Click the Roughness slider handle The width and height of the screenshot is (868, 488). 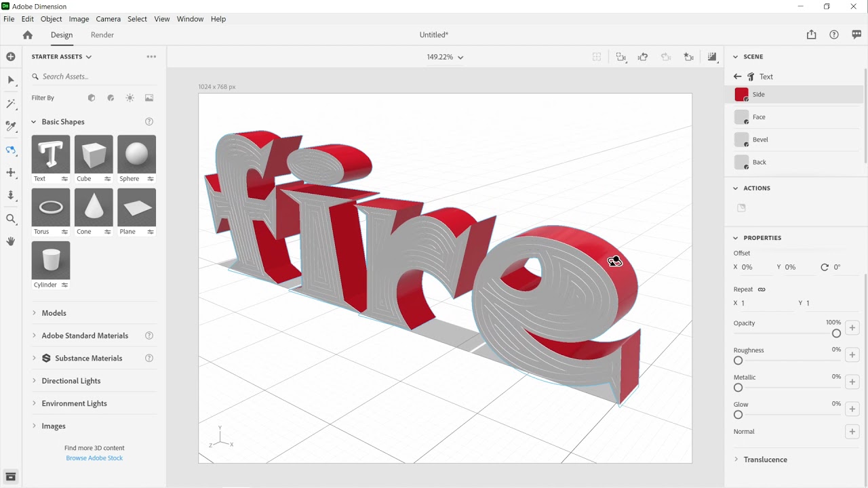click(738, 361)
